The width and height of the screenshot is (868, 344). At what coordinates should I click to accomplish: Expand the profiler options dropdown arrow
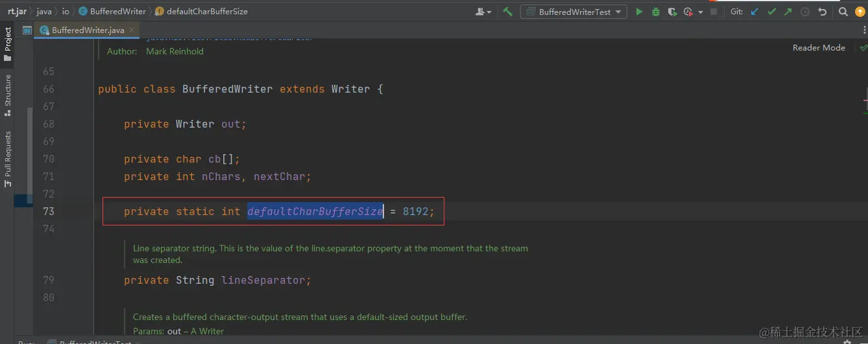pos(701,12)
